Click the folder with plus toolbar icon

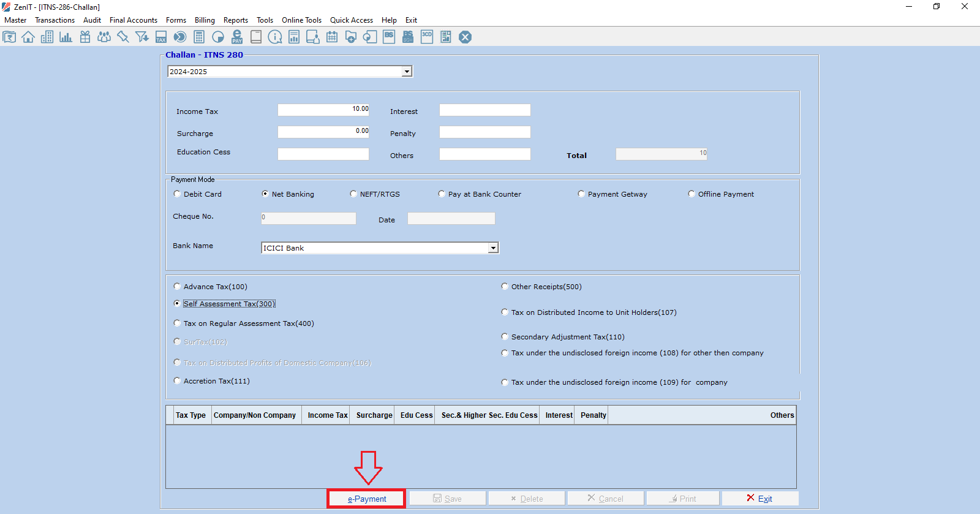click(351, 37)
